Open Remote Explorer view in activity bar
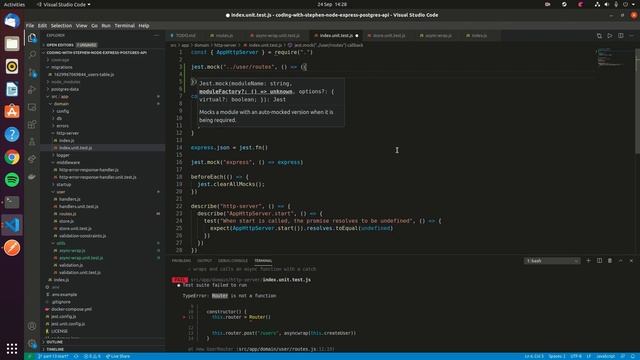 32,107
